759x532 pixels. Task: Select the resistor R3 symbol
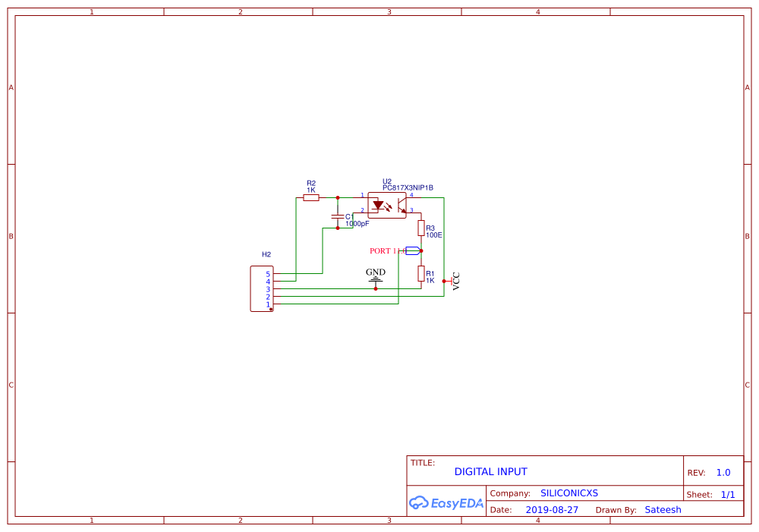coord(420,228)
